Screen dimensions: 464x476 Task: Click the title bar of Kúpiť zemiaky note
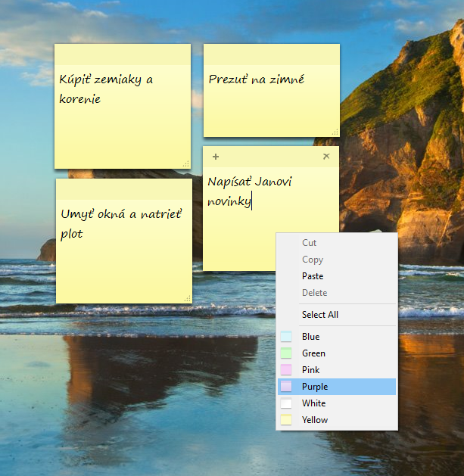click(123, 54)
